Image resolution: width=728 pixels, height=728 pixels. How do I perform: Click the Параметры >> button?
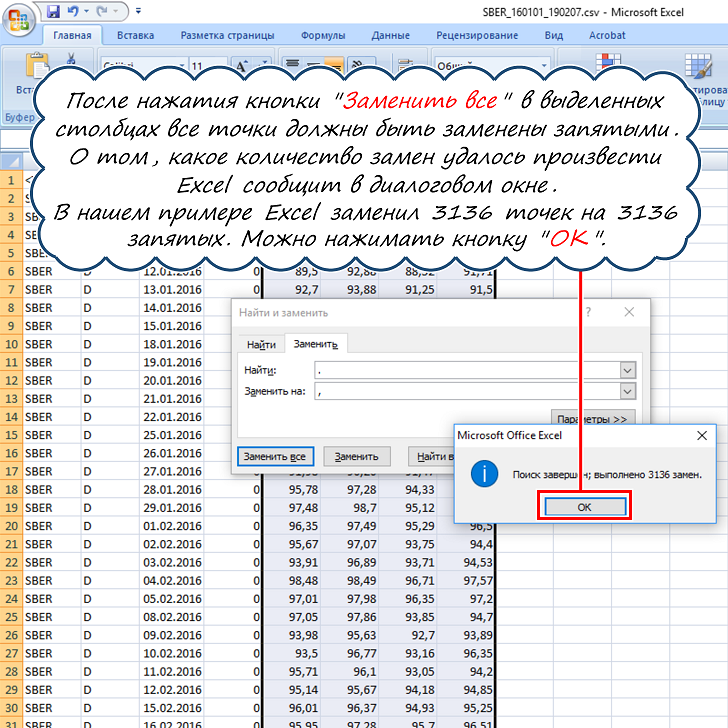coord(592,417)
